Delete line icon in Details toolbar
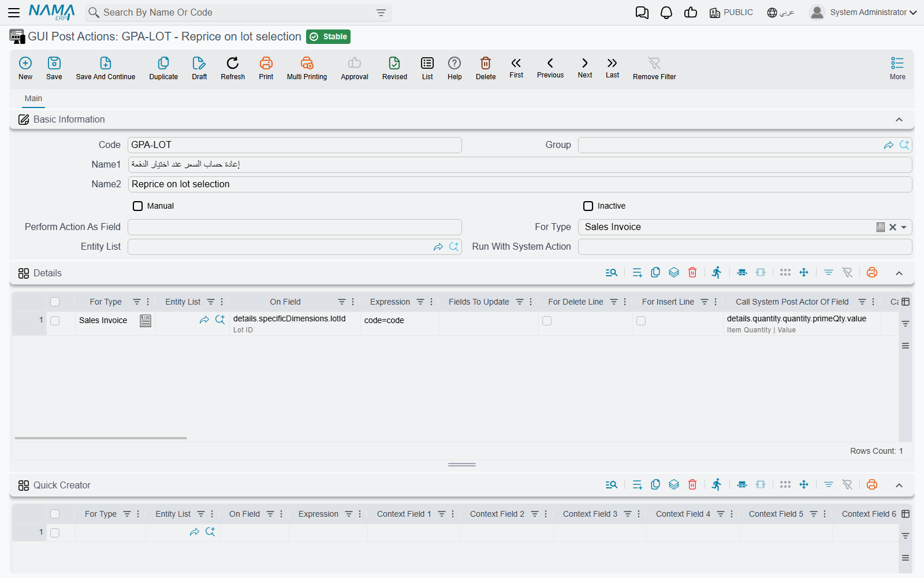The height and width of the screenshot is (578, 924). click(x=692, y=273)
